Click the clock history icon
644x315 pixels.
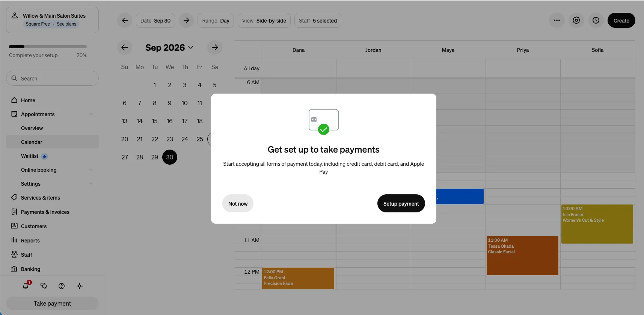coord(596,20)
